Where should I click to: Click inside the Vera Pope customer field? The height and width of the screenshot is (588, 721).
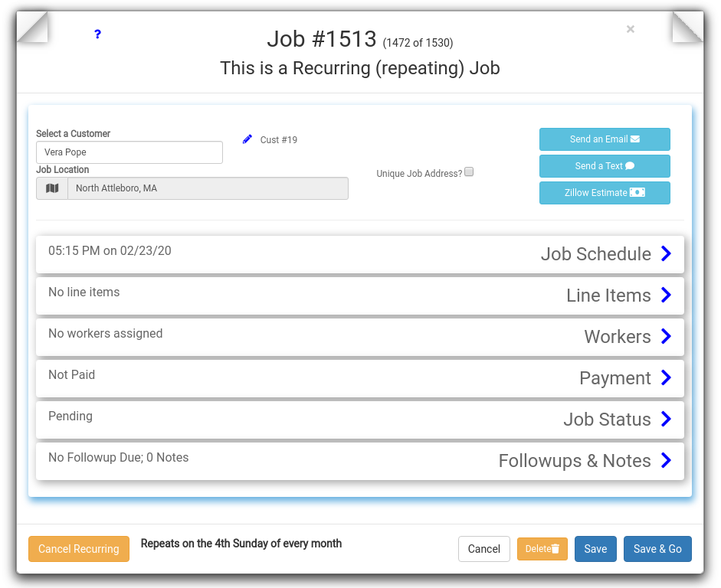click(x=129, y=152)
